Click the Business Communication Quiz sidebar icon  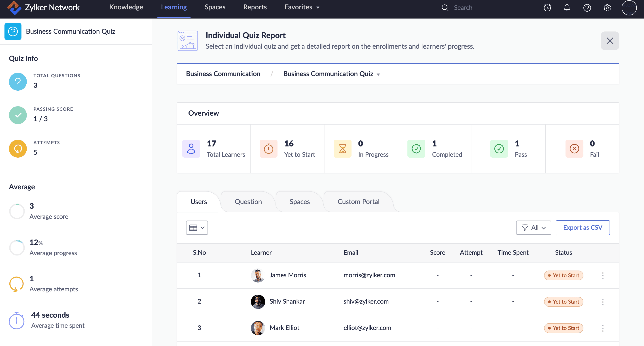coord(13,31)
